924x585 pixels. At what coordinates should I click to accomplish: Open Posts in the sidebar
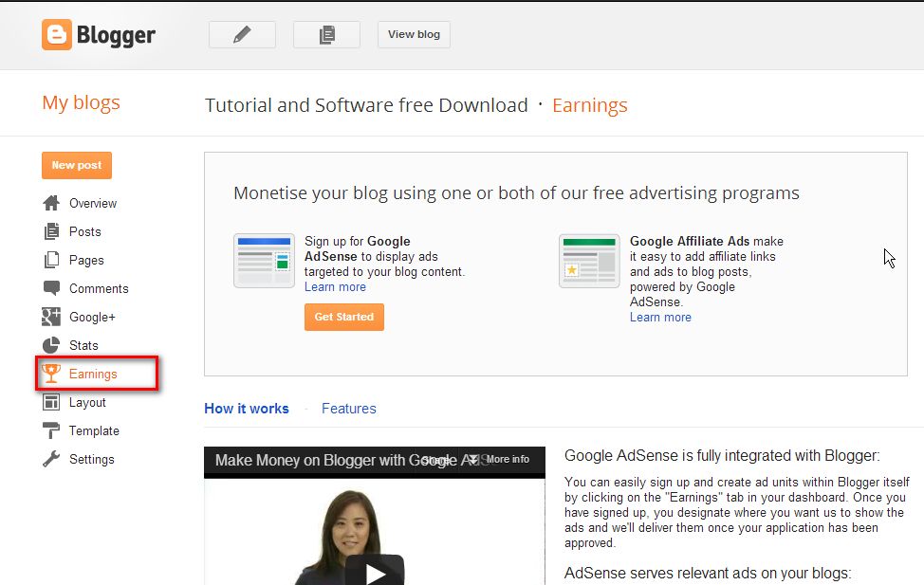point(84,231)
